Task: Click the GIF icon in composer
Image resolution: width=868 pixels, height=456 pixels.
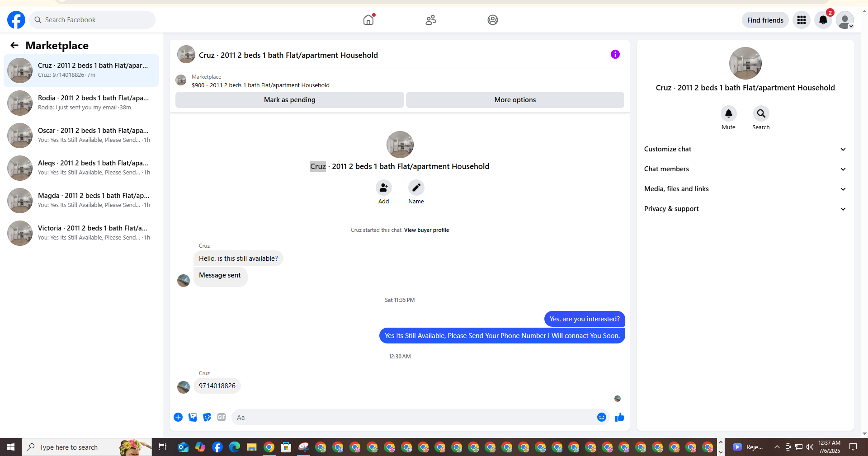Action: tap(222, 417)
